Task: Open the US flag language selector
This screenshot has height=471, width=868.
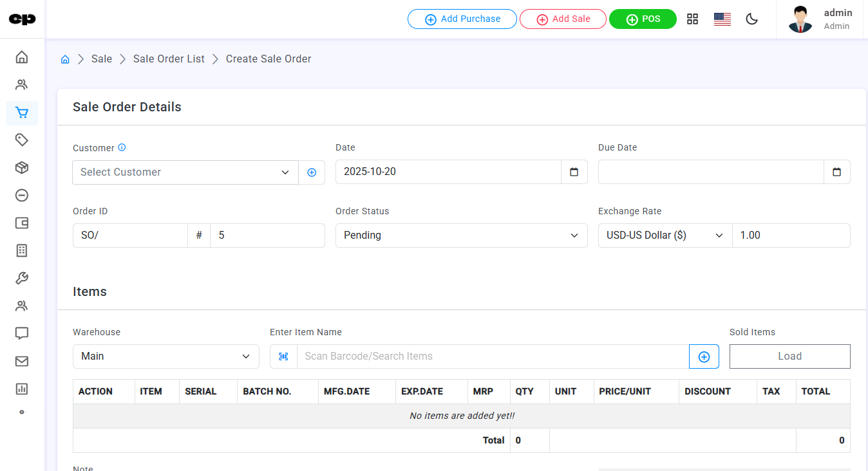Action: click(x=722, y=19)
